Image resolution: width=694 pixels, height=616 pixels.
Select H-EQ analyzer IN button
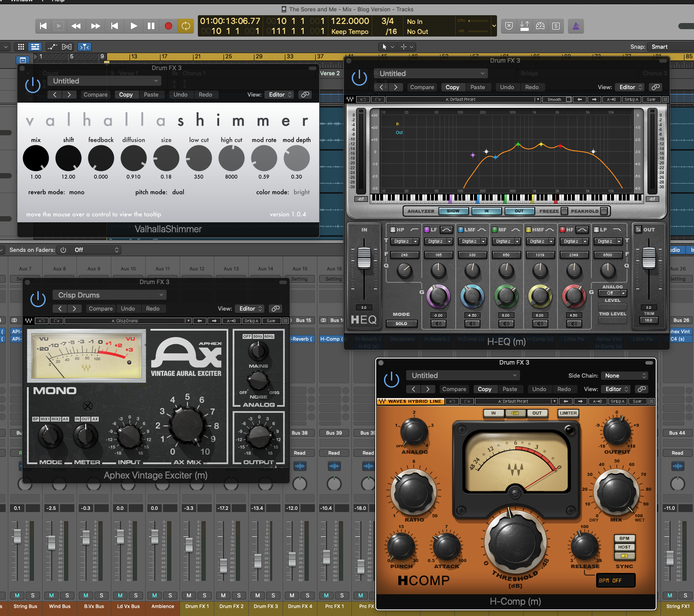tap(486, 211)
